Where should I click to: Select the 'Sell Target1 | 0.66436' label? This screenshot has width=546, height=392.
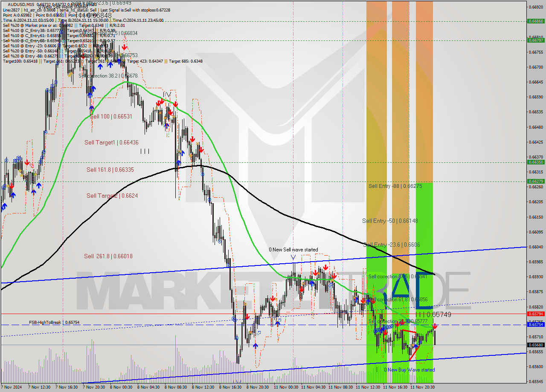coord(111,142)
